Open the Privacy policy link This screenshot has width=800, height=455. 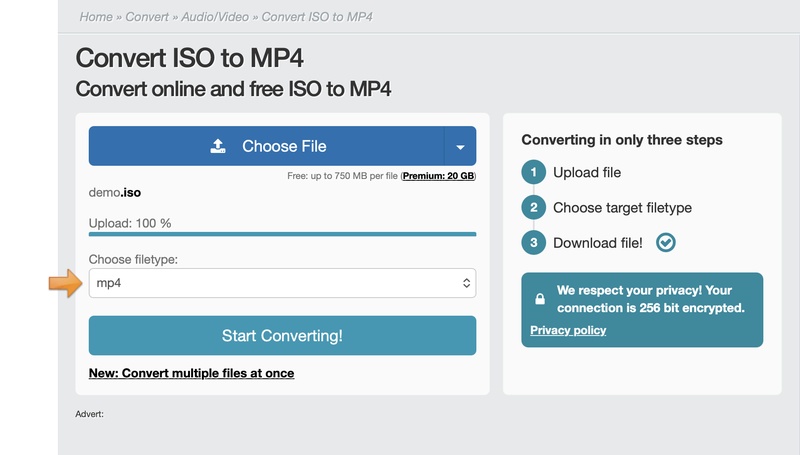tap(568, 330)
